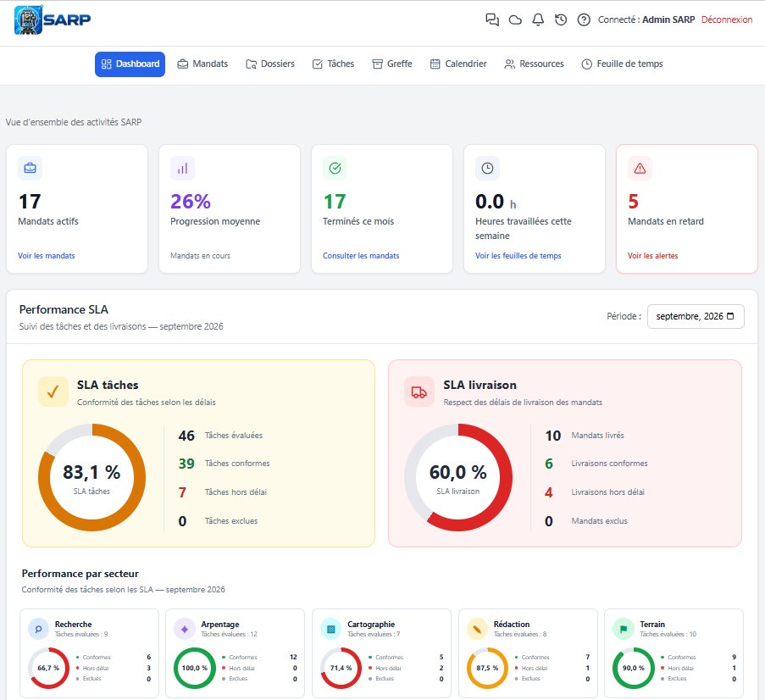765x700 pixels.
Task: Click the Recherche 66,7 % donut
Action: coord(48,668)
